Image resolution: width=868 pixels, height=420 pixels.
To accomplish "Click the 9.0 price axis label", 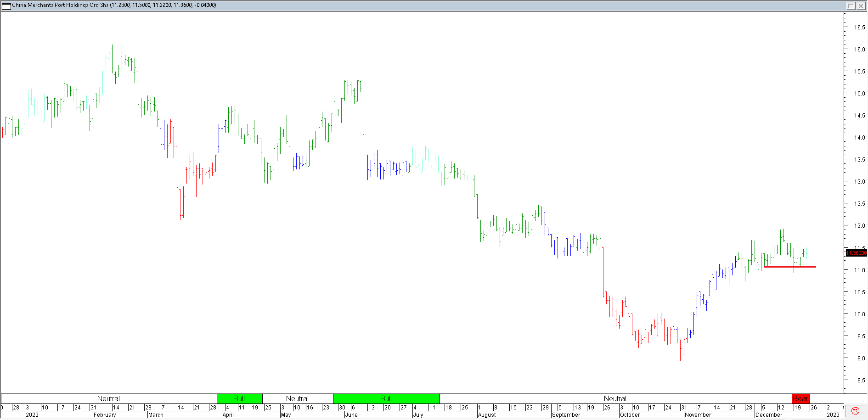I will tap(861, 358).
